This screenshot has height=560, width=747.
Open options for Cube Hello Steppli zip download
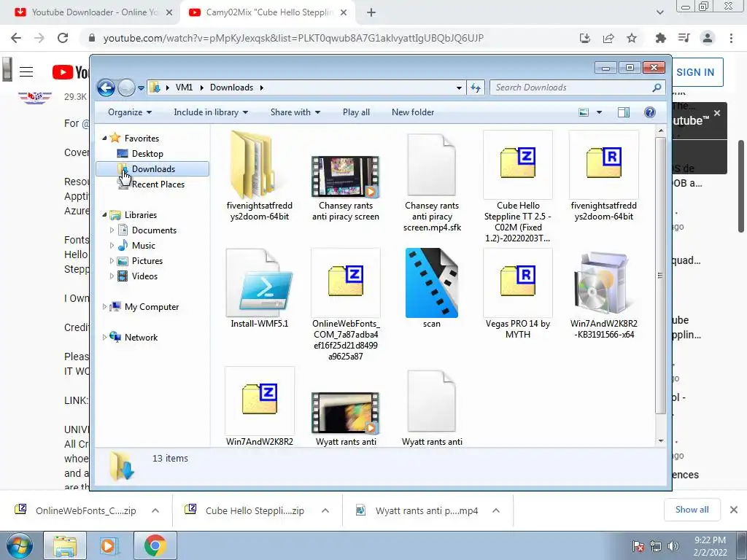(x=325, y=510)
